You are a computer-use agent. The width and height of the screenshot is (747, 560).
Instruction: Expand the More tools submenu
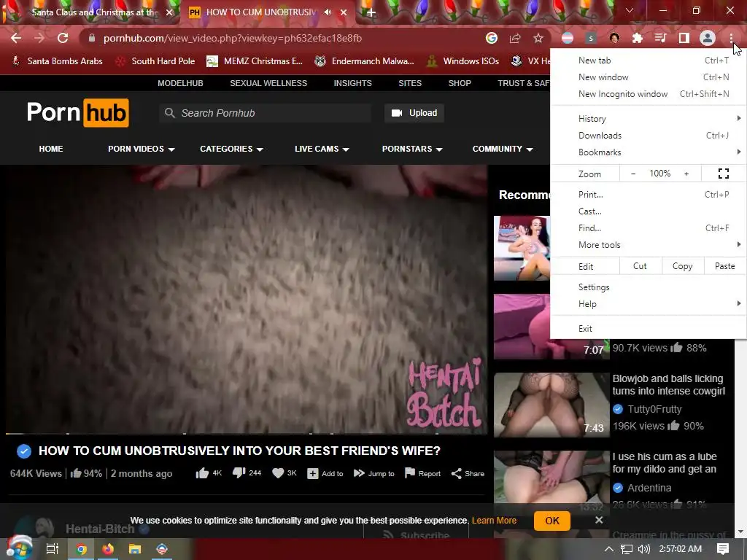[x=648, y=245]
